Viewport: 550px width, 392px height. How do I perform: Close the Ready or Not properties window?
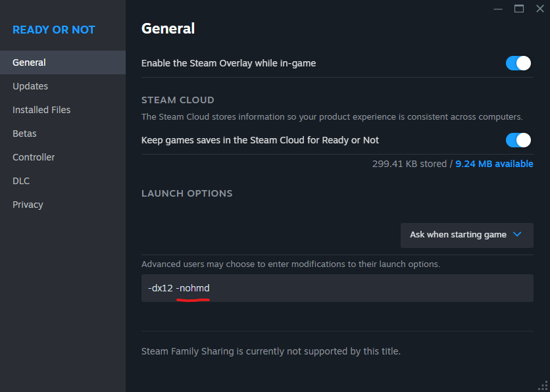click(540, 9)
